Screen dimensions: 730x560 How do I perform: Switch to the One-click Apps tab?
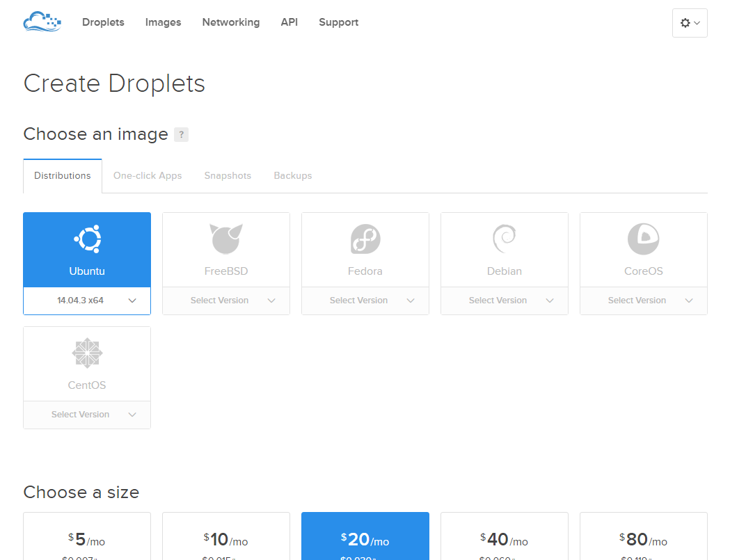point(148,176)
